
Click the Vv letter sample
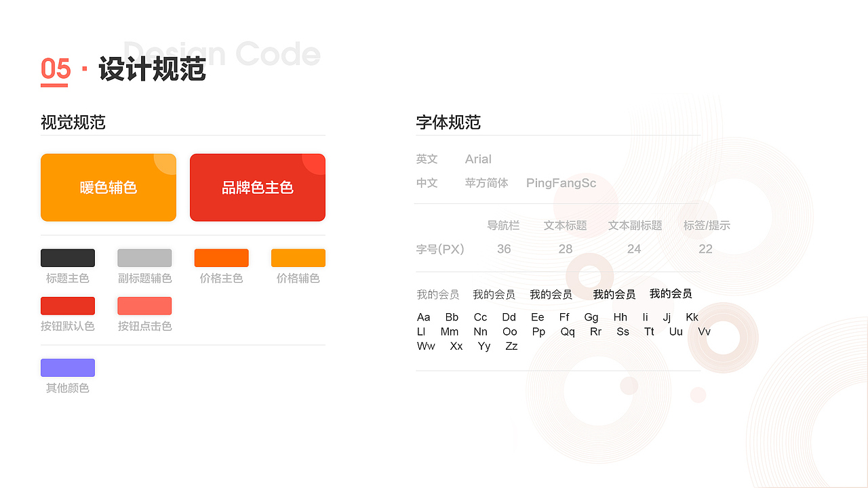(705, 332)
